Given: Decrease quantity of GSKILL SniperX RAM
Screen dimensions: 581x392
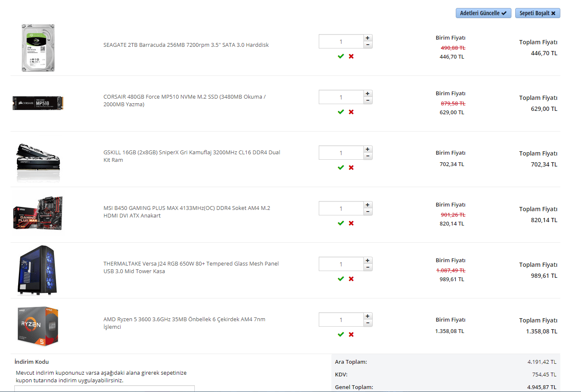Looking at the screenshot, I should click(x=368, y=156).
